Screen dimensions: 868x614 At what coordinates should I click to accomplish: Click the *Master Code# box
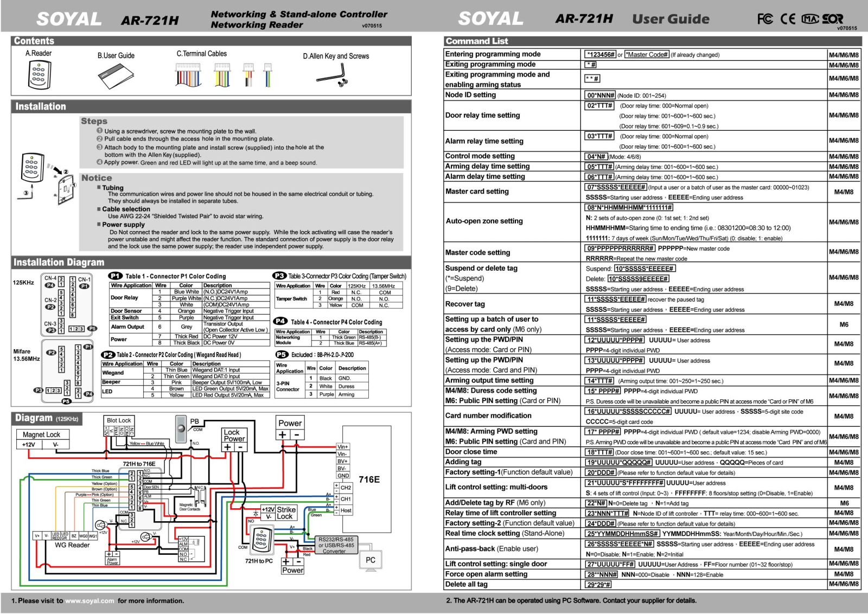click(647, 55)
